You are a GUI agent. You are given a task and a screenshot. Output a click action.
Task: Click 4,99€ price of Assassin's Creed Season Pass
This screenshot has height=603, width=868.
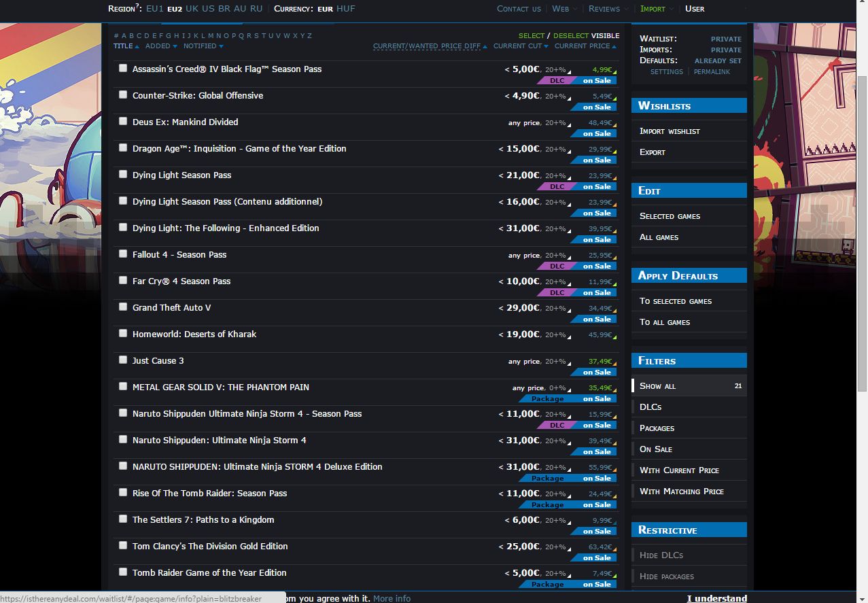pos(602,69)
